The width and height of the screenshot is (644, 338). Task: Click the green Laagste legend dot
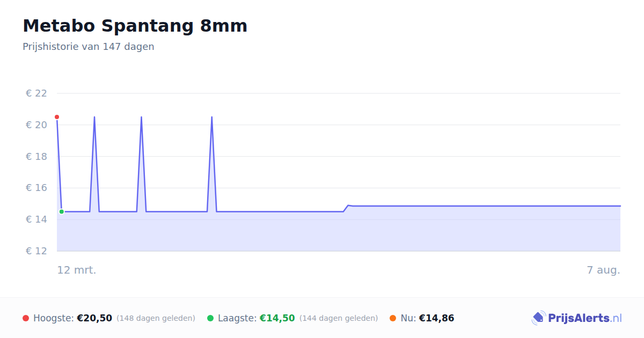(210, 318)
